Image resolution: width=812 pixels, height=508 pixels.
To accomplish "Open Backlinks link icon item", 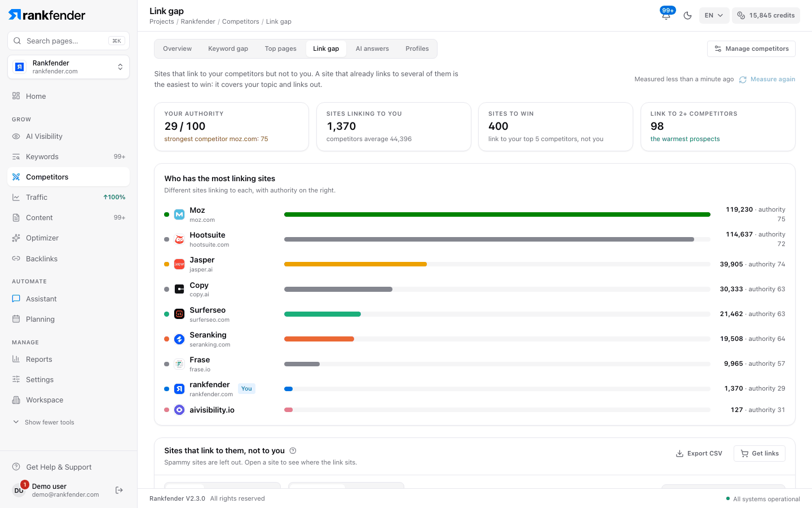I will coord(68,259).
